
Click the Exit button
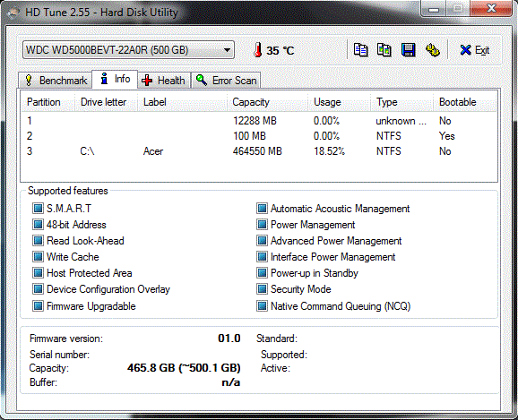click(x=474, y=50)
